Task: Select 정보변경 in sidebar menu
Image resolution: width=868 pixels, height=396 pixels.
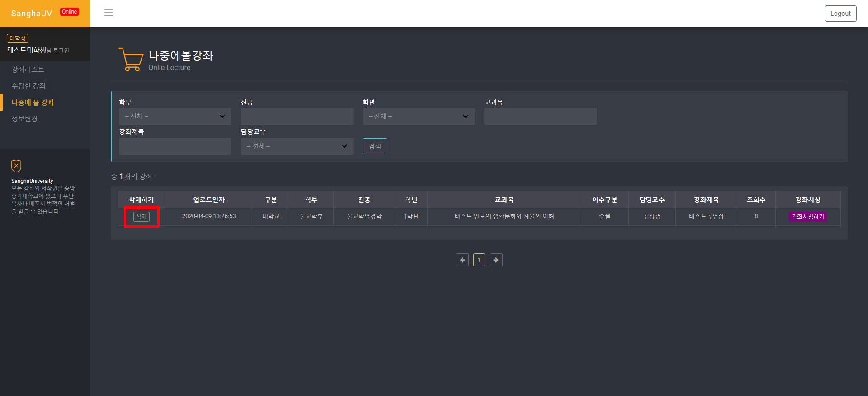Action: tap(24, 119)
